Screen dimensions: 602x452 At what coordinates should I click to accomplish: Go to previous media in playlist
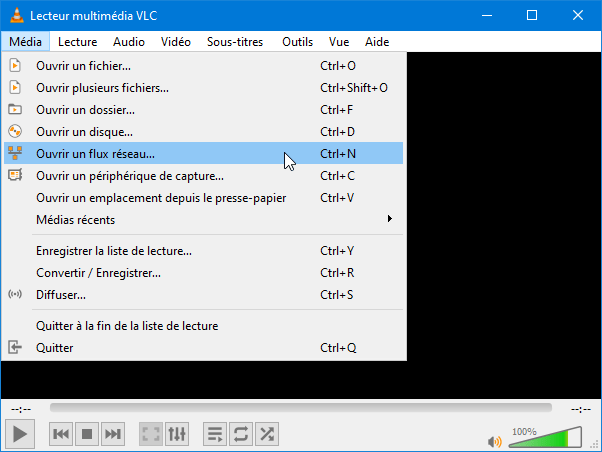61,434
